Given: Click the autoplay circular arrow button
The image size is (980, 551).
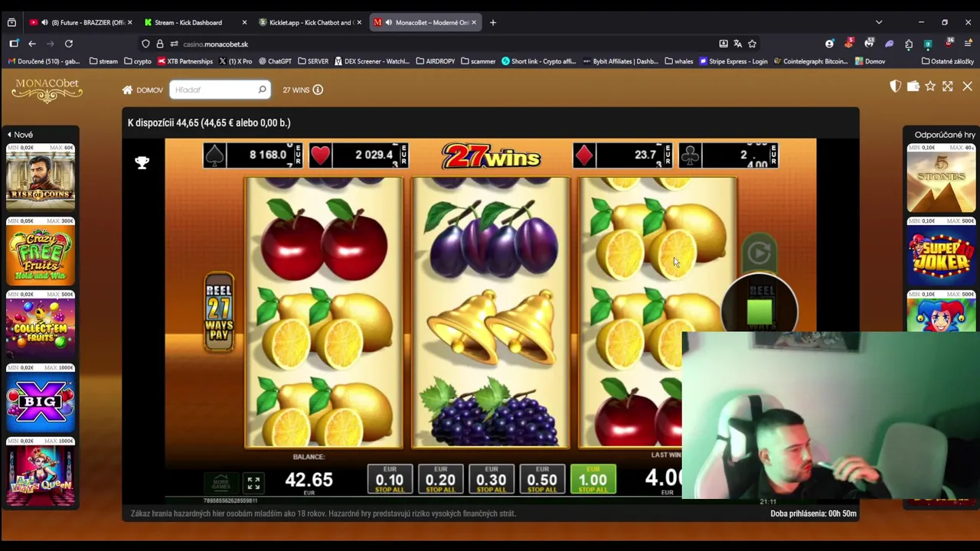Looking at the screenshot, I should [x=759, y=253].
